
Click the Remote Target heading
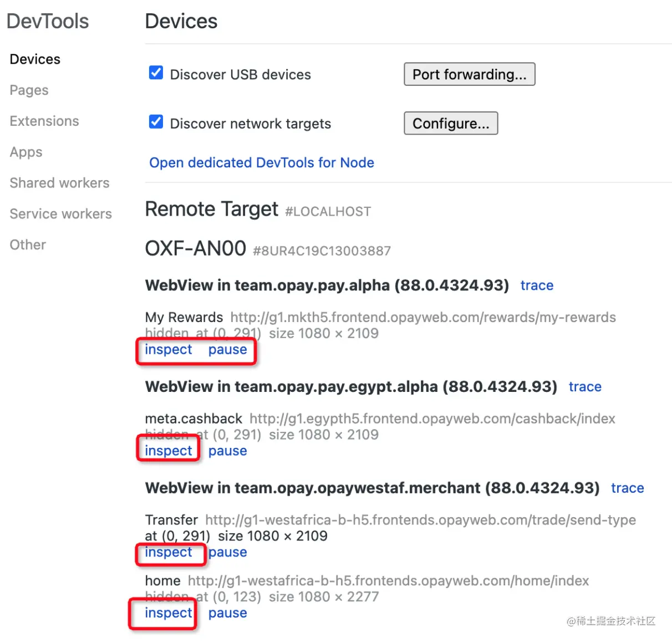pyautogui.click(x=211, y=209)
